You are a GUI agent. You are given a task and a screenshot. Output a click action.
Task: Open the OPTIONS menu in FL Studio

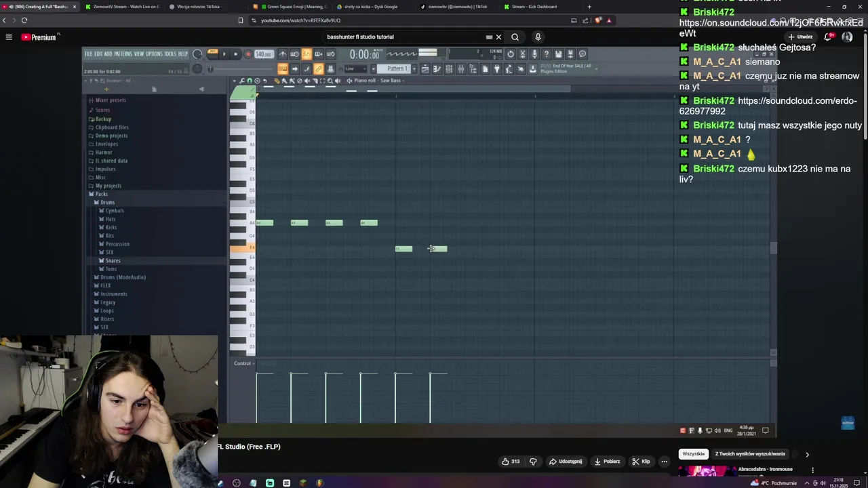[x=154, y=54]
